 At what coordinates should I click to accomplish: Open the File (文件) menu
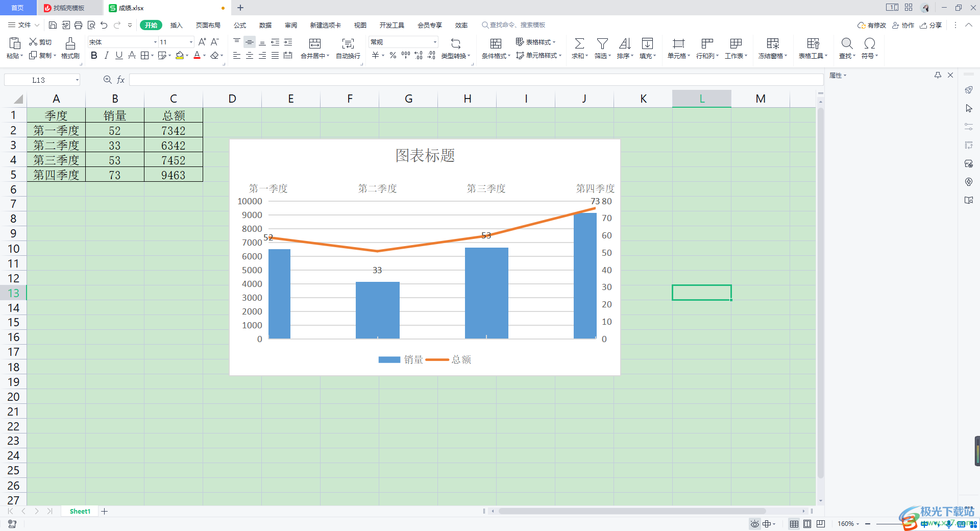[x=23, y=25]
